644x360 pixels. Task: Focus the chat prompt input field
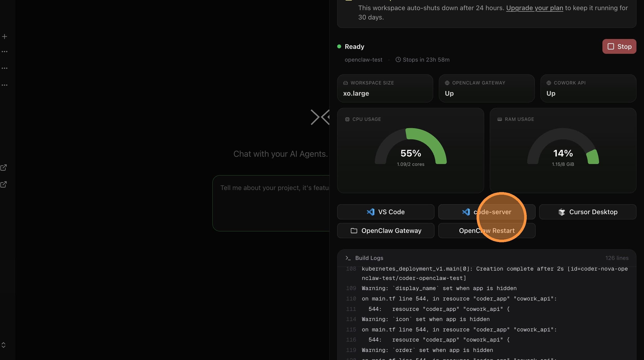tap(271, 203)
